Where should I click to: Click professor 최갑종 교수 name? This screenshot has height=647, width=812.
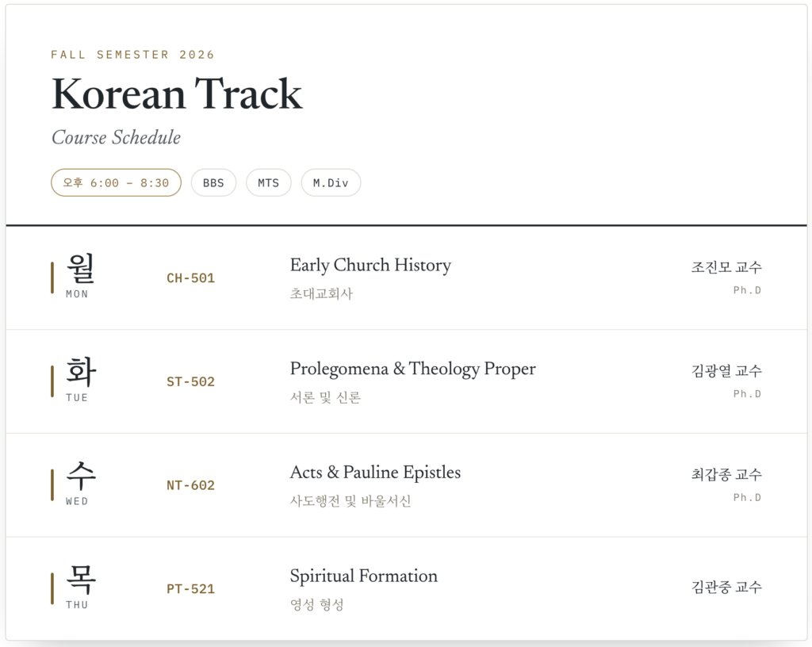[x=726, y=474]
